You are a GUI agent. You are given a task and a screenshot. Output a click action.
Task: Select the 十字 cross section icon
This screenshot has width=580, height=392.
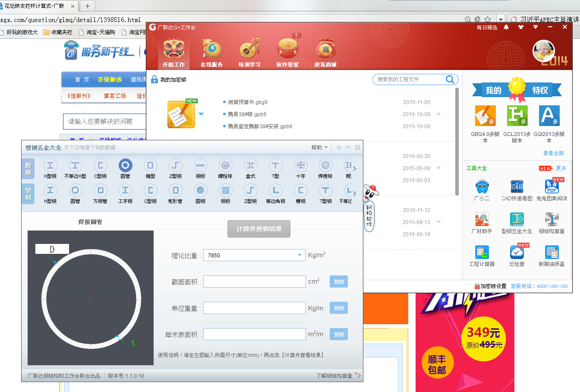[300, 165]
